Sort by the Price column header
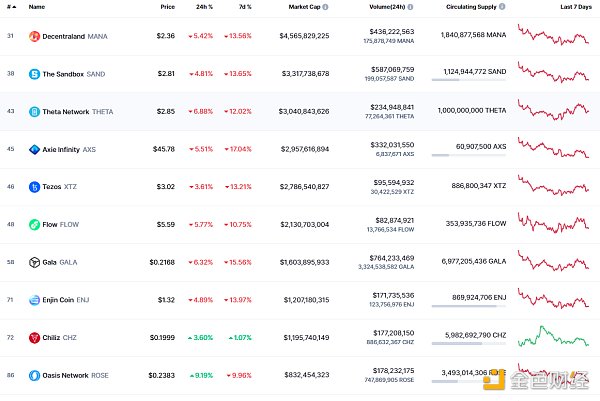Image resolution: width=600 pixels, height=401 pixels. [168, 7]
